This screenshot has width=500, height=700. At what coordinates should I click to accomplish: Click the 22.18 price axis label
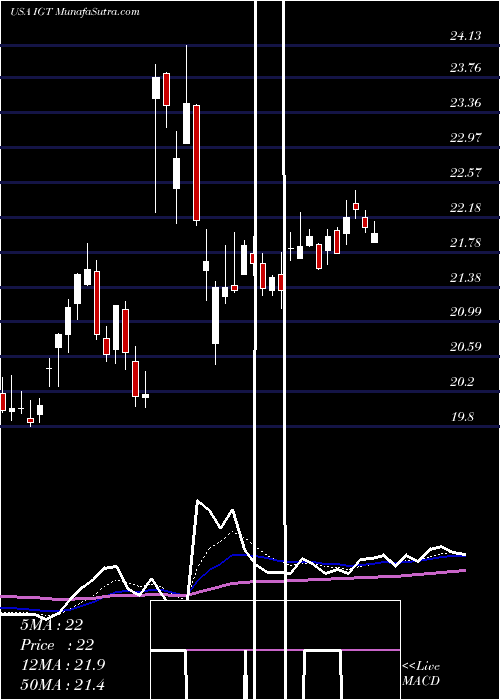tap(466, 208)
